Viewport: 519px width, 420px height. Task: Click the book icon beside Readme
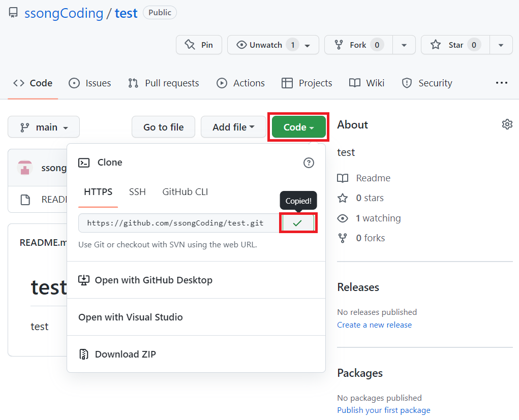343,178
